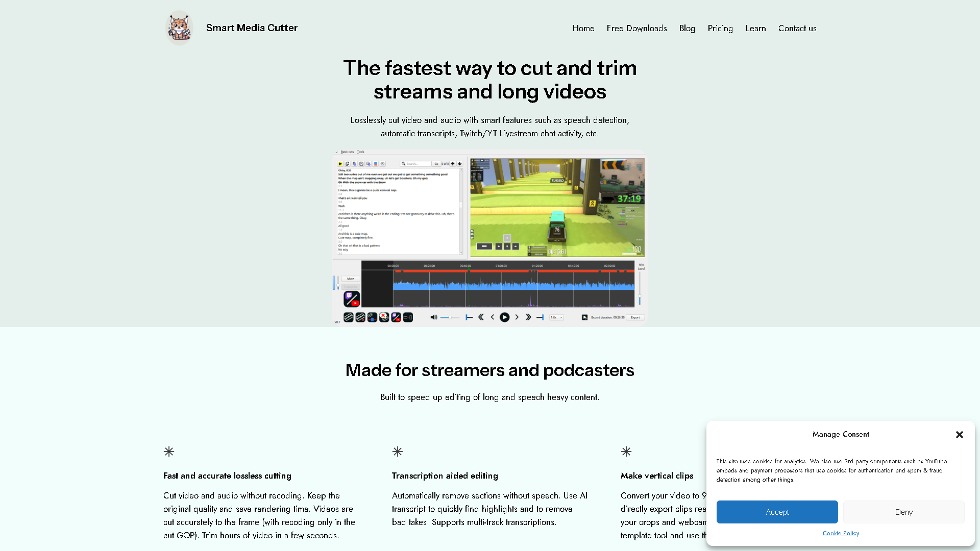Open the Cookie Policy link
Image resolution: width=980 pixels, height=551 pixels.
point(841,533)
